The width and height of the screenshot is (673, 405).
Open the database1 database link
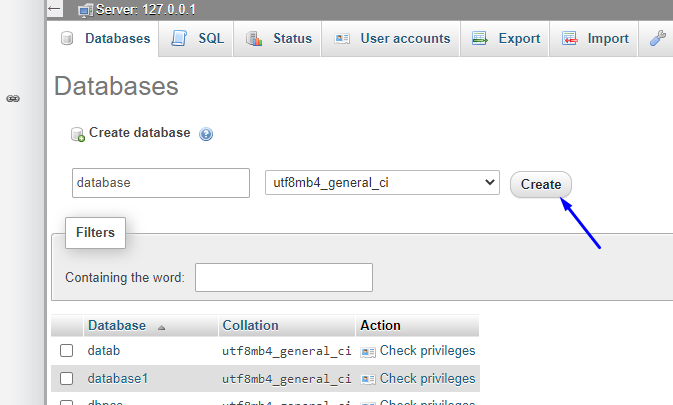click(x=118, y=378)
